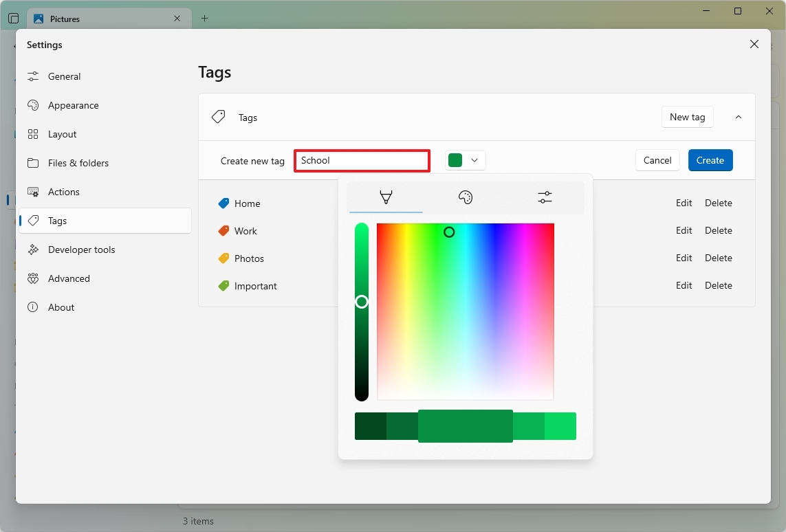The image size is (786, 532).
Task: Select the Appearance paintbrush icon
Action: [x=34, y=105]
